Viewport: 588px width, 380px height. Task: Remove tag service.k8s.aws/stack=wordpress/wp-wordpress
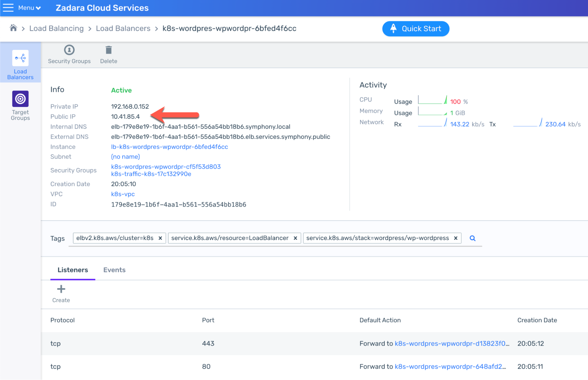(456, 238)
